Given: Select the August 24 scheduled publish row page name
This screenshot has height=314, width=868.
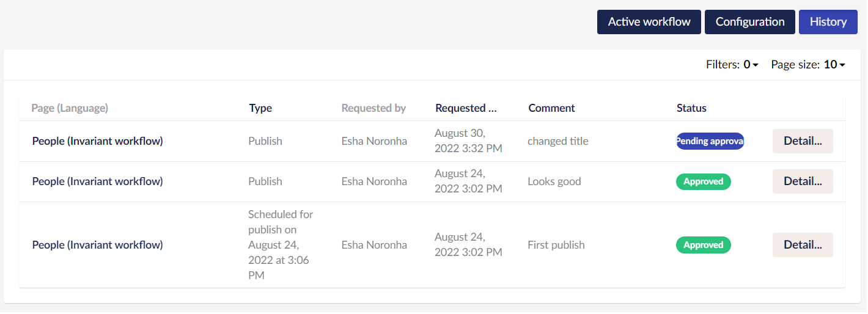Looking at the screenshot, I should [98, 245].
